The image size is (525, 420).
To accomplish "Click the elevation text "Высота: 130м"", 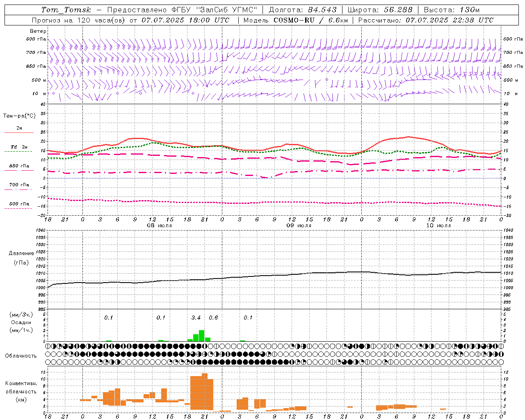I will click(452, 10).
